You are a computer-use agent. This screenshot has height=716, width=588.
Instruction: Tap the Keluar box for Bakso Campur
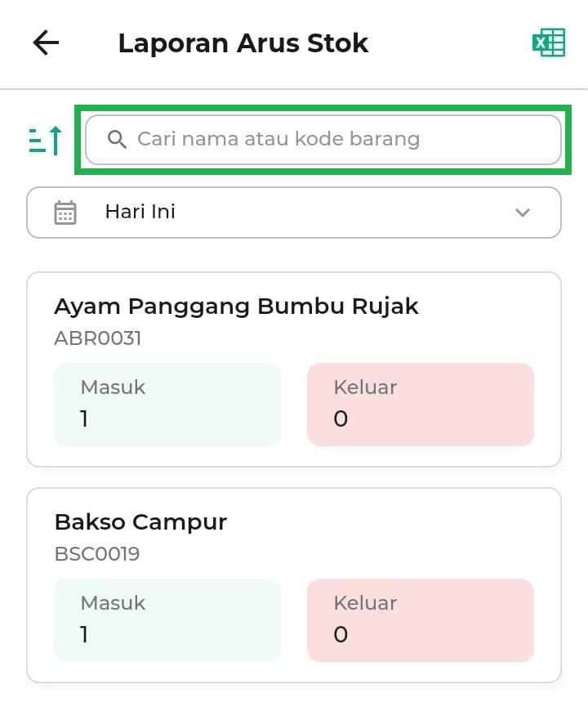[x=421, y=620]
